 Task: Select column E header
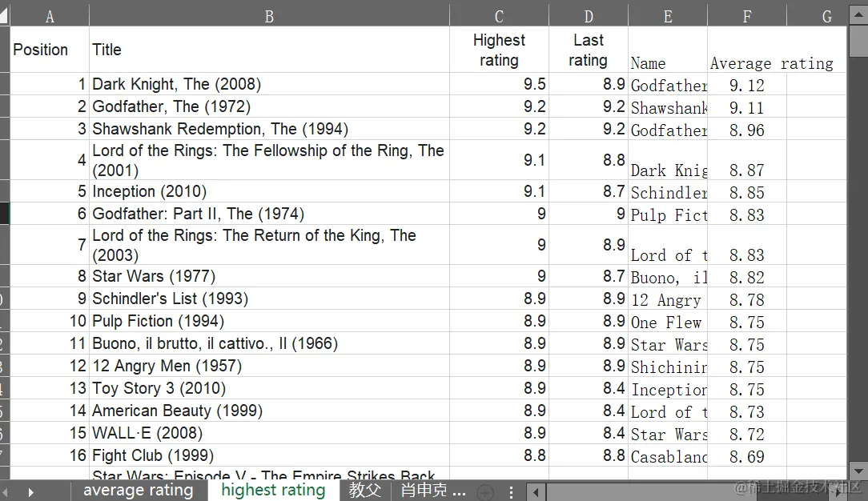click(x=668, y=17)
